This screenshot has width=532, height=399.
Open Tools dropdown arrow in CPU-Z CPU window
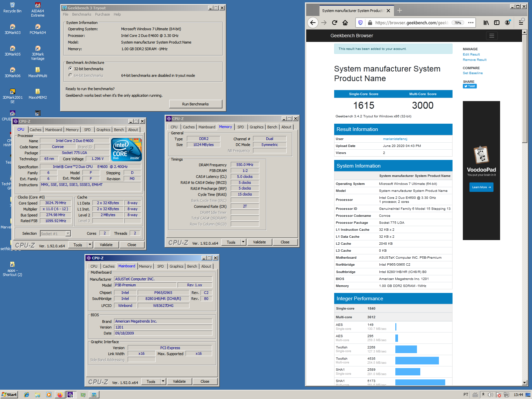coord(89,245)
